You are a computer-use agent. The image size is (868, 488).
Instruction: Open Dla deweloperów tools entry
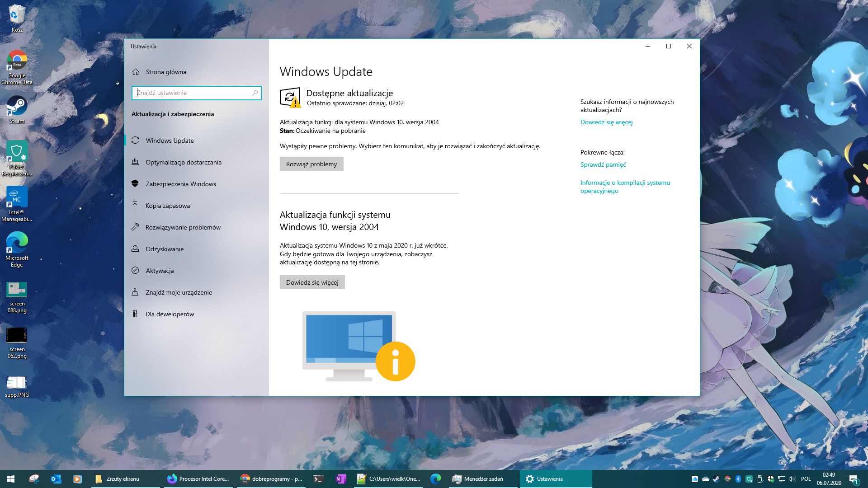pos(170,314)
